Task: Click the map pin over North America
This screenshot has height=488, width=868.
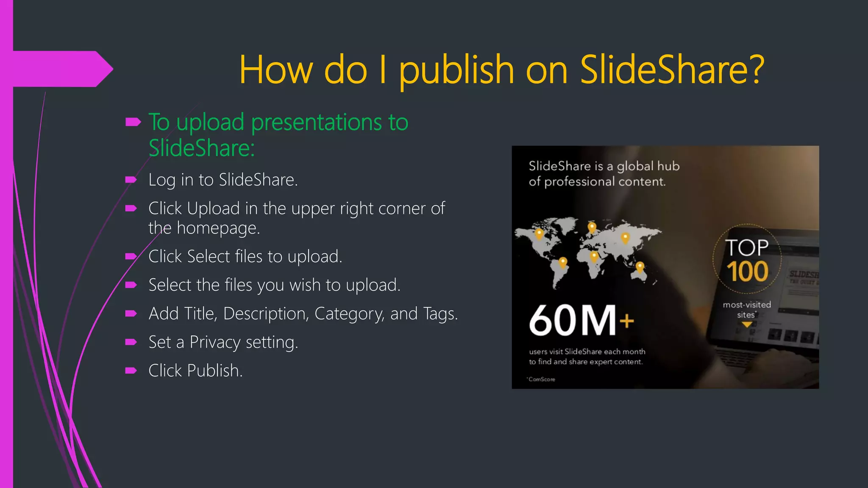Action: (x=539, y=233)
